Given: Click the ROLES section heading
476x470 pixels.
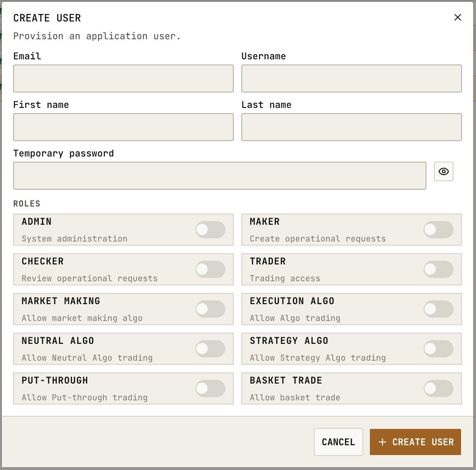Looking at the screenshot, I should point(27,204).
